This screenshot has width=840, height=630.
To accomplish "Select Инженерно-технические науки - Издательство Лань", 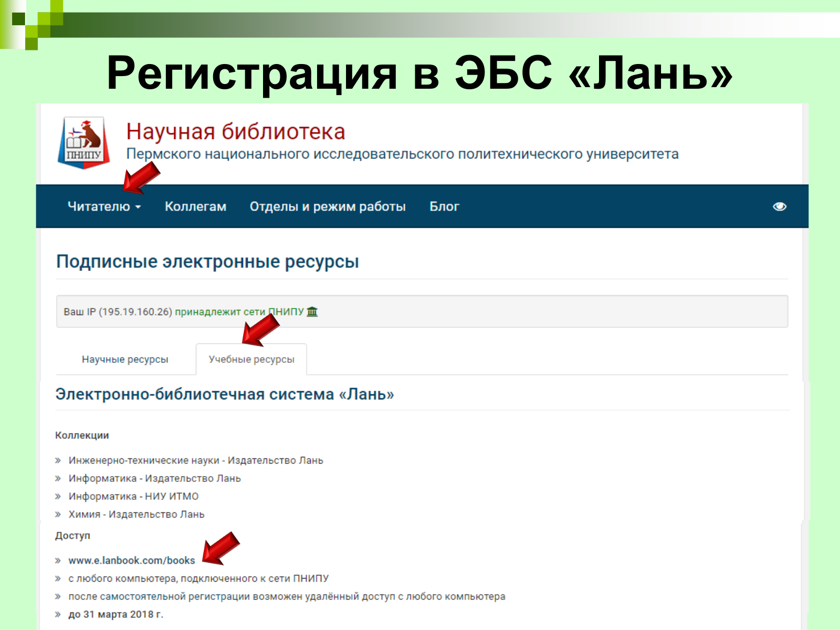I will tap(196, 460).
